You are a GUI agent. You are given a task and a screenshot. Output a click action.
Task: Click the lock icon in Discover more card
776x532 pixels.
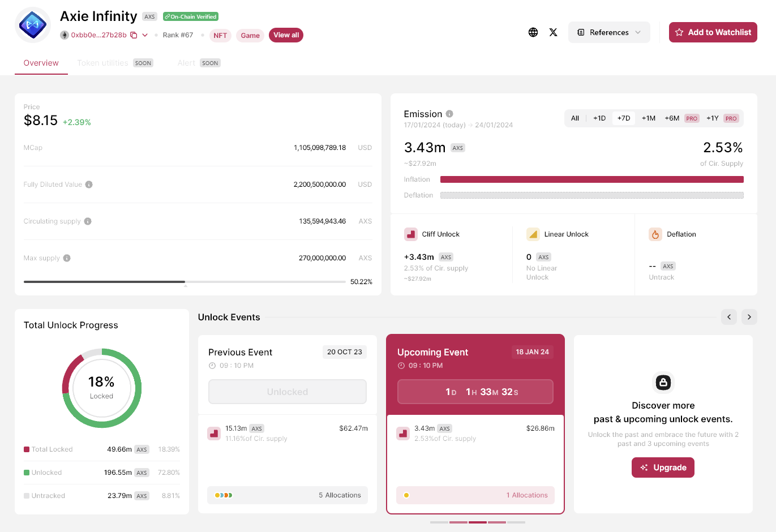(663, 383)
